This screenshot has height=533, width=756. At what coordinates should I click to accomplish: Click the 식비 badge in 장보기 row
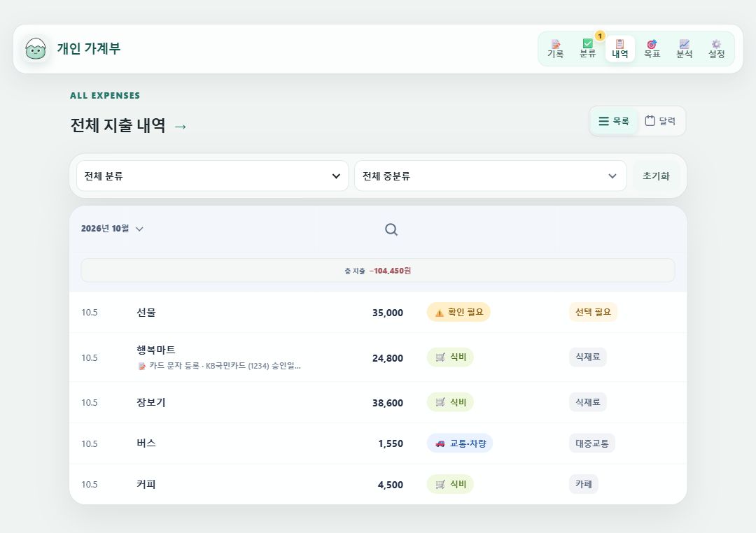click(x=450, y=402)
